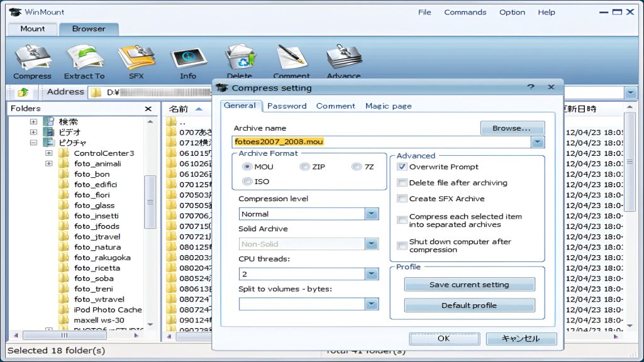
Task: Collapse the ピクチャ tree node
Action: point(34,143)
